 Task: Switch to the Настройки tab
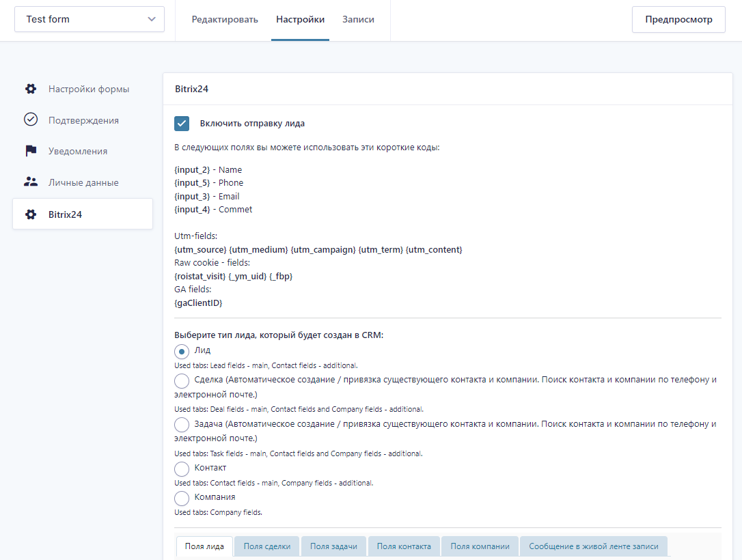300,19
